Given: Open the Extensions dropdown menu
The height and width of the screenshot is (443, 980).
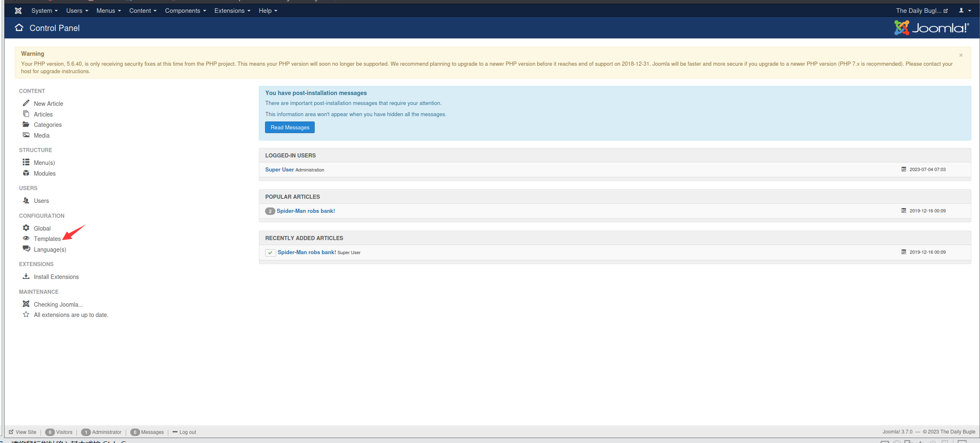Looking at the screenshot, I should [x=232, y=11].
